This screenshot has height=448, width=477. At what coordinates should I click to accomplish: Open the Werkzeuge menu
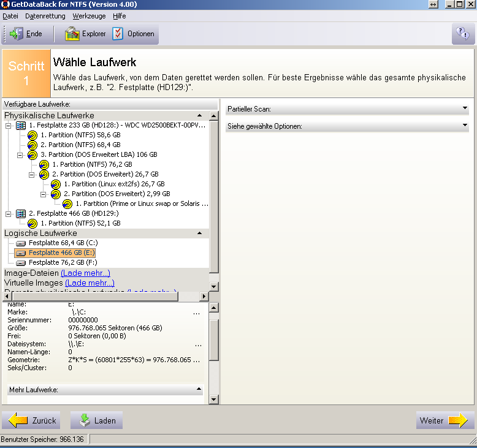click(x=89, y=16)
